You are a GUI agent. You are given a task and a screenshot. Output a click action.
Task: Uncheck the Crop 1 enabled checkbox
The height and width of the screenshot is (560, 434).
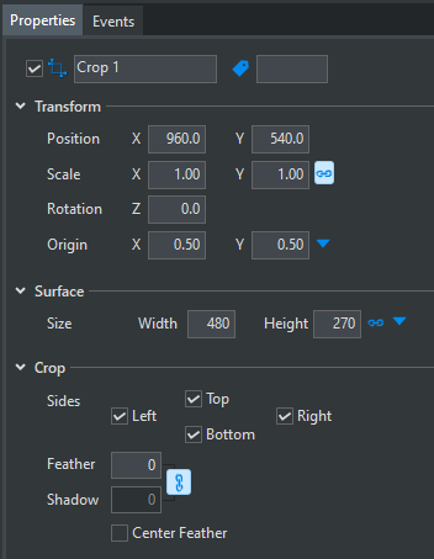point(34,68)
